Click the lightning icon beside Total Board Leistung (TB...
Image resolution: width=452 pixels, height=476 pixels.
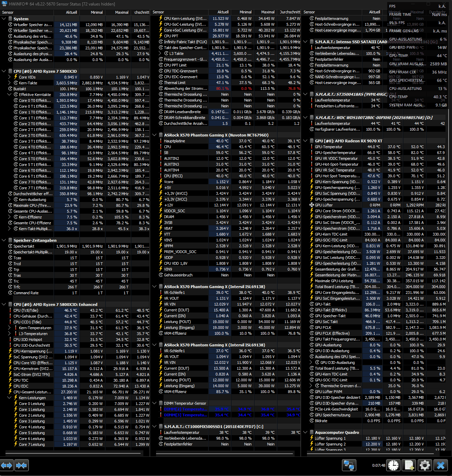click(312, 287)
